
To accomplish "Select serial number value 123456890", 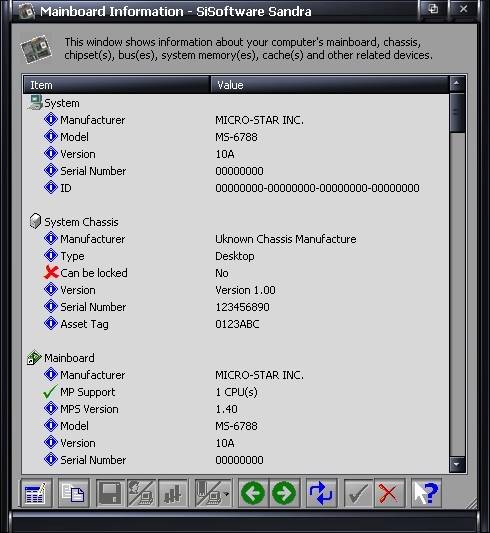I will point(242,307).
